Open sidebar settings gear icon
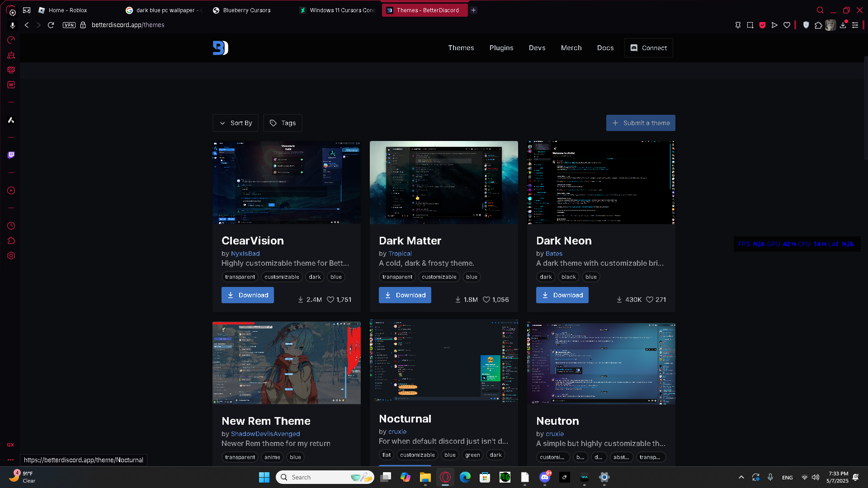 click(11, 256)
